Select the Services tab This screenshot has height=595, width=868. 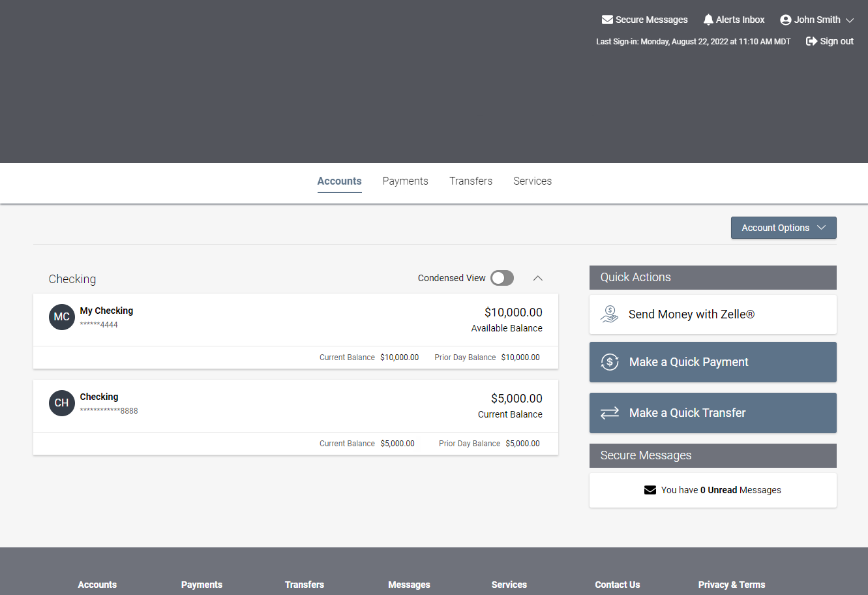point(532,181)
